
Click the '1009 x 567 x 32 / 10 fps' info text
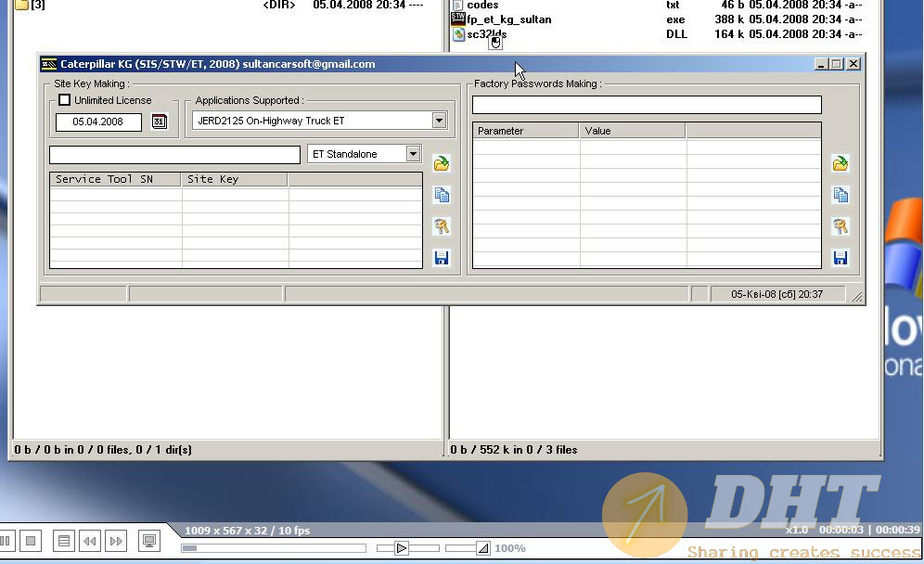[x=248, y=531]
